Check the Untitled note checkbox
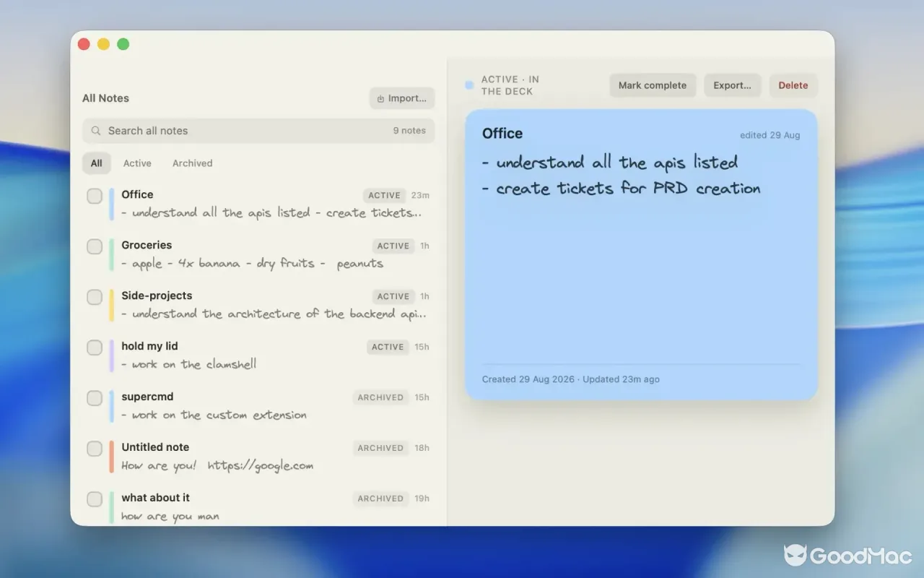The height and width of the screenshot is (578, 924). click(x=95, y=449)
